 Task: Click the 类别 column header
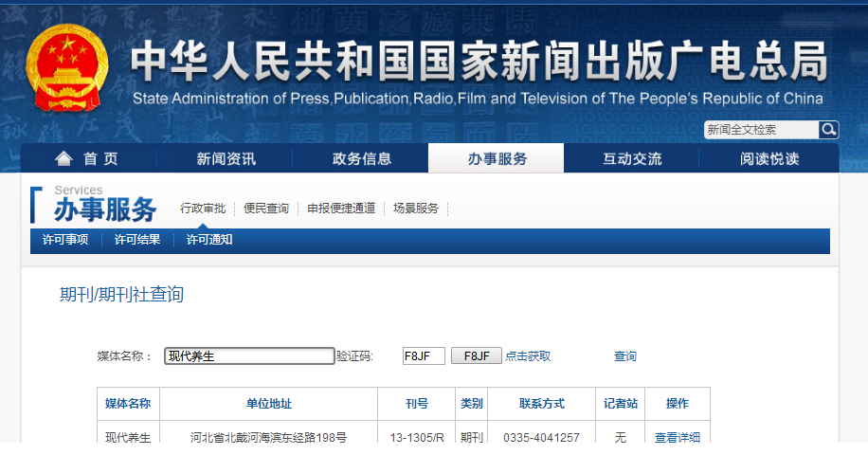coord(472,404)
